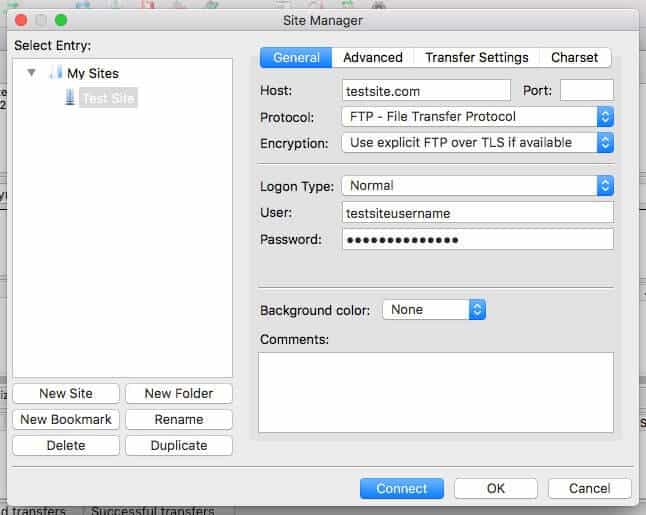Open the Background color dropdown
This screenshot has height=515, width=646.
pos(434,309)
